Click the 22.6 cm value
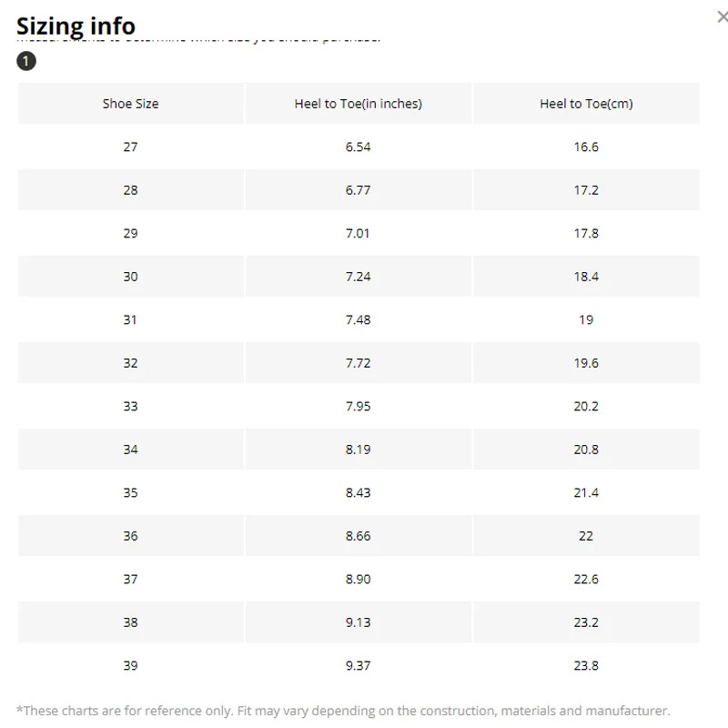 (586, 579)
